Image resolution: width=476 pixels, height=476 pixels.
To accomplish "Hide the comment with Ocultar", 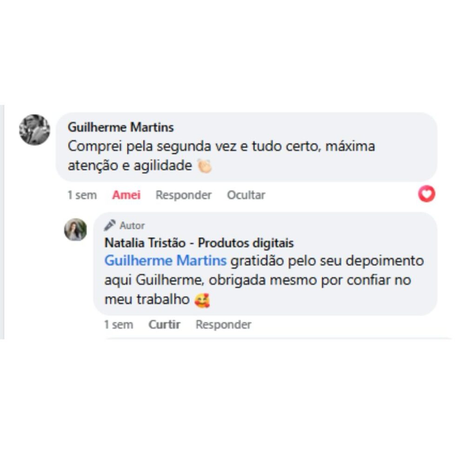I will point(246,195).
